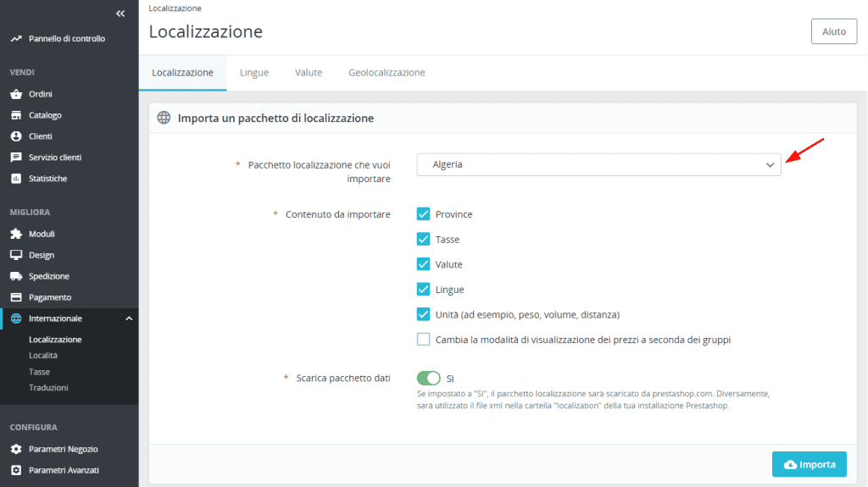
Task: Uncheck the Tasse checkbox
Action: (x=424, y=239)
